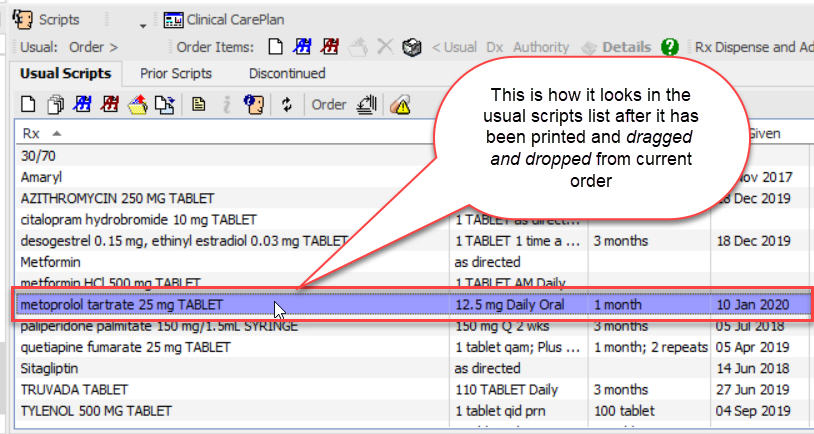Click the Order button in scripts toolbar
The height and width of the screenshot is (434, 814).
click(x=329, y=104)
